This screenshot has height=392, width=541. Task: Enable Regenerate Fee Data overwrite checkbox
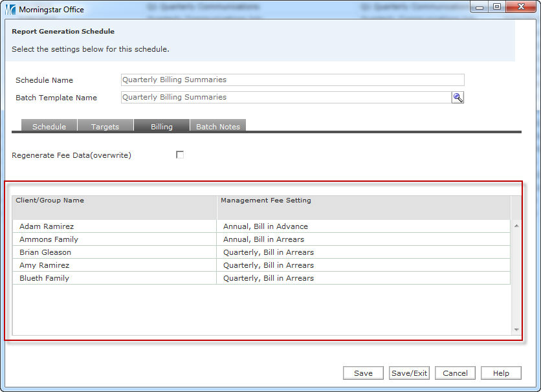tap(180, 155)
